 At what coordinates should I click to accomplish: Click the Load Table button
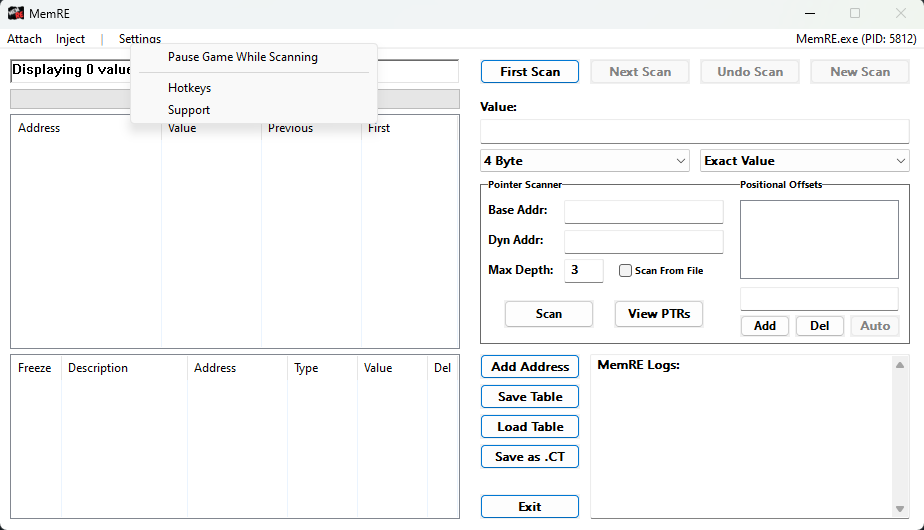tap(530, 427)
